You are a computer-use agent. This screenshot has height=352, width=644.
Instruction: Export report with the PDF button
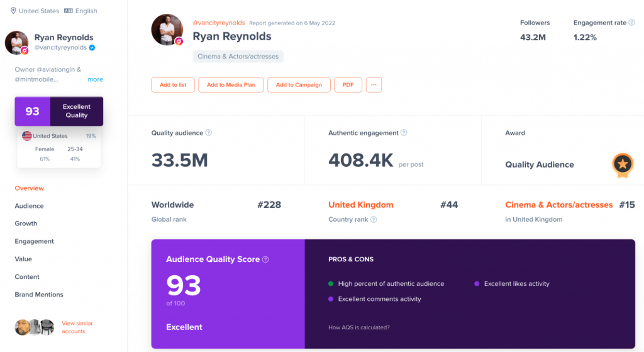pyautogui.click(x=348, y=85)
